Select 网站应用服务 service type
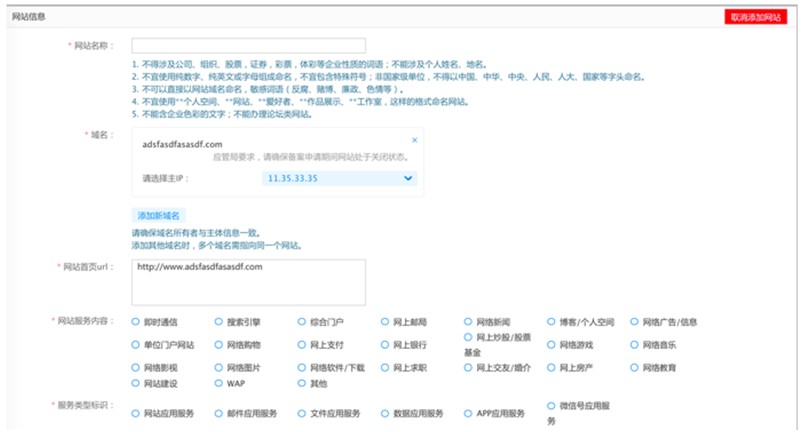 [x=136, y=413]
